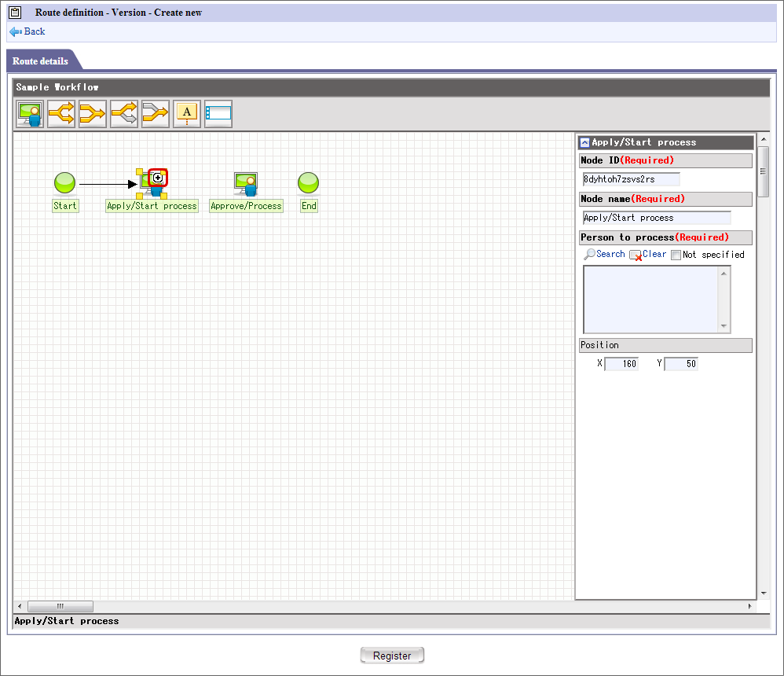Click the Position section header
Image resolution: width=784 pixels, height=676 pixels.
(x=665, y=345)
